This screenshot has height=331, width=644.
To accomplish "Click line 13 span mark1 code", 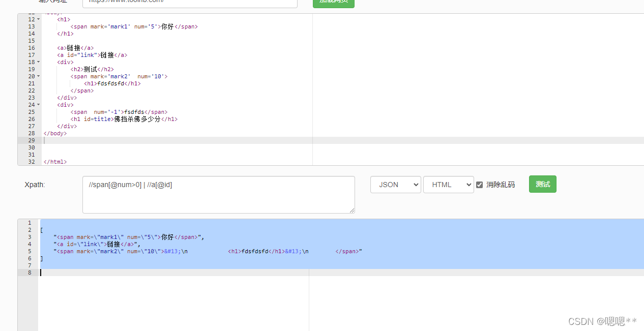I will (134, 26).
